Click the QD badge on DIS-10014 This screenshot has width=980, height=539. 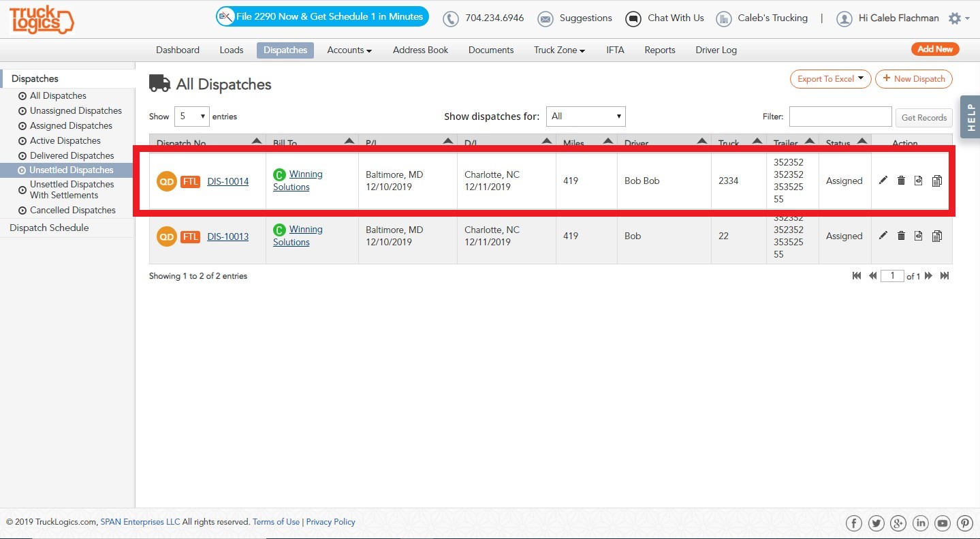(x=167, y=181)
